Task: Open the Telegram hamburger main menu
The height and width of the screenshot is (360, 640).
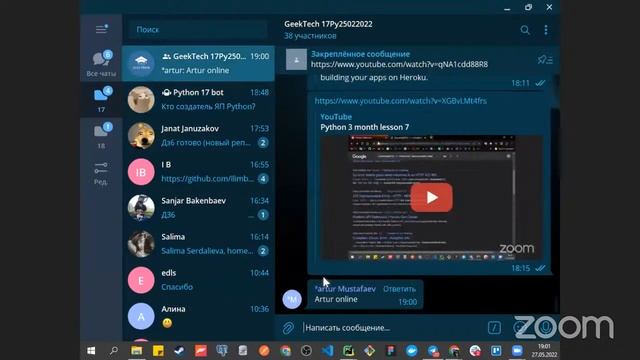Action: coord(101,29)
